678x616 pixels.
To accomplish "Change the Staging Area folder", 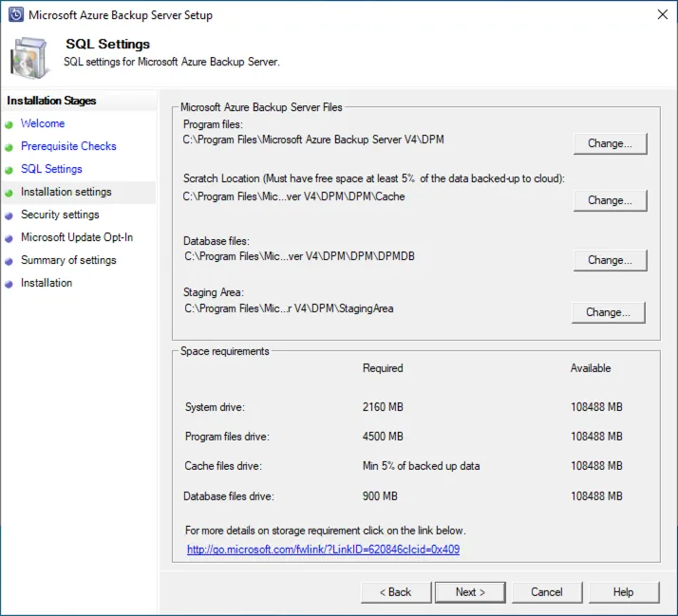I will (609, 312).
